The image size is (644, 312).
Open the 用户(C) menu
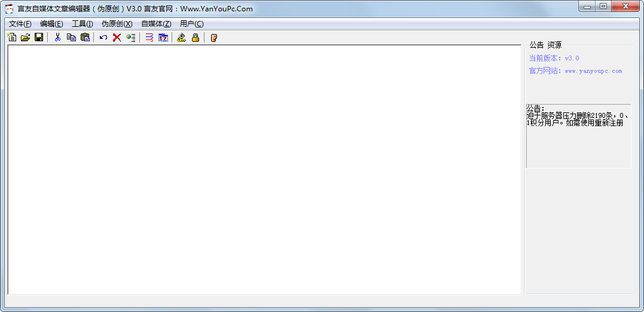coord(191,24)
